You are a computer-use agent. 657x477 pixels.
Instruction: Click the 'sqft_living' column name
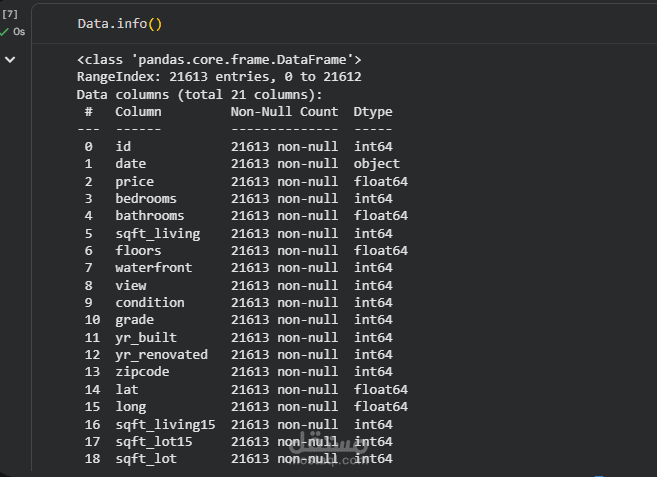(158, 233)
